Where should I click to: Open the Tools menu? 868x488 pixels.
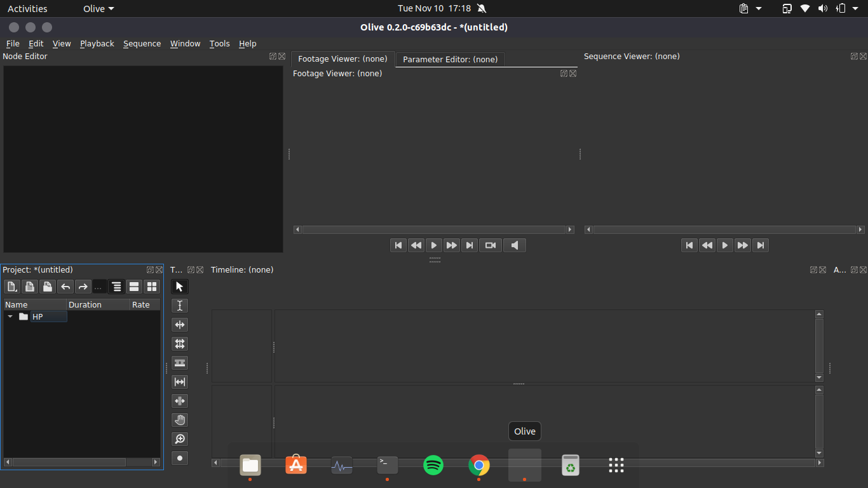click(220, 44)
